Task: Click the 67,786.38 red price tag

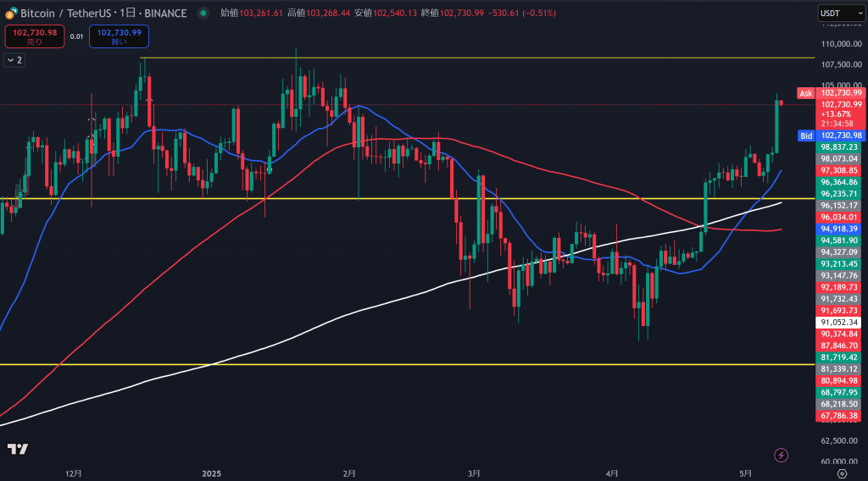Action: 840,416
